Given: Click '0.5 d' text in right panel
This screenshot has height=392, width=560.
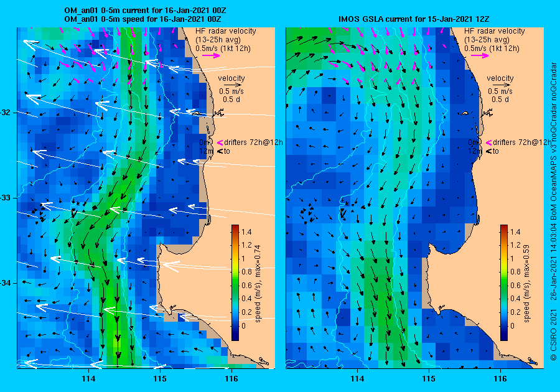Looking at the screenshot, I should pos(500,100).
